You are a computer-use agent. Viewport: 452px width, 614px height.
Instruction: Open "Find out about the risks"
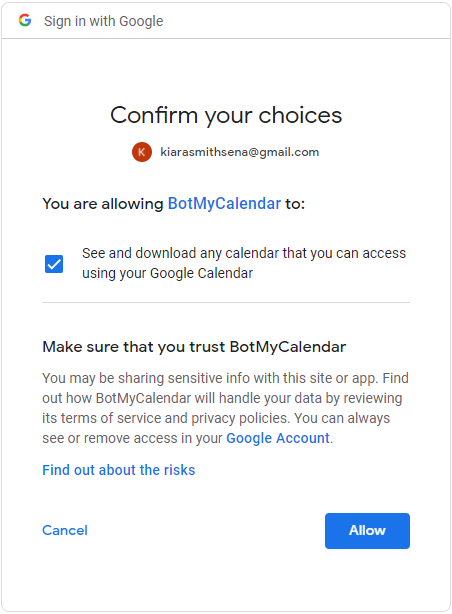pos(119,470)
